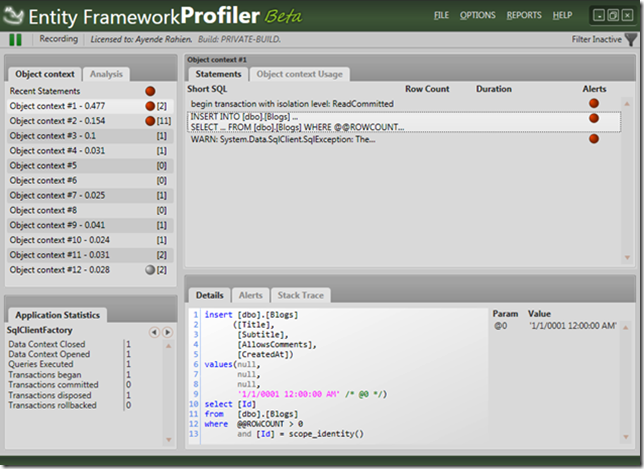Click alert dot for WARN SqlException row
Image resolution: width=644 pixels, height=469 pixels.
pos(593,139)
